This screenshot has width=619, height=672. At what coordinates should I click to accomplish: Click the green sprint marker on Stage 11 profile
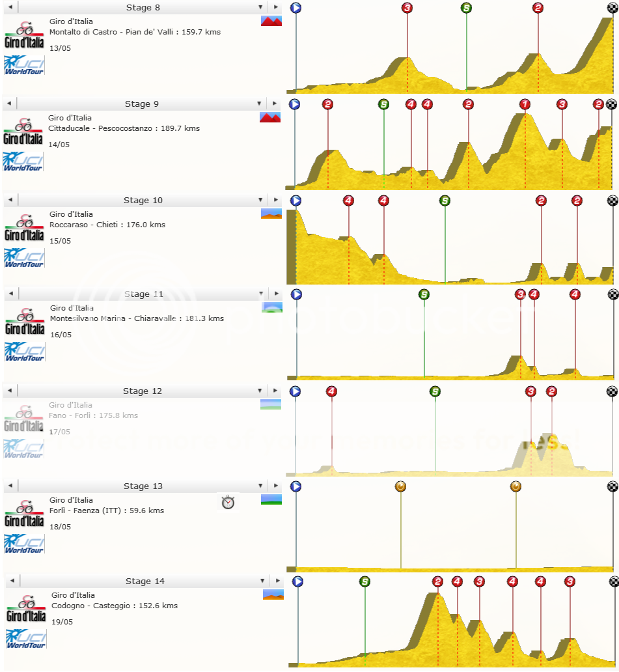pyautogui.click(x=424, y=294)
